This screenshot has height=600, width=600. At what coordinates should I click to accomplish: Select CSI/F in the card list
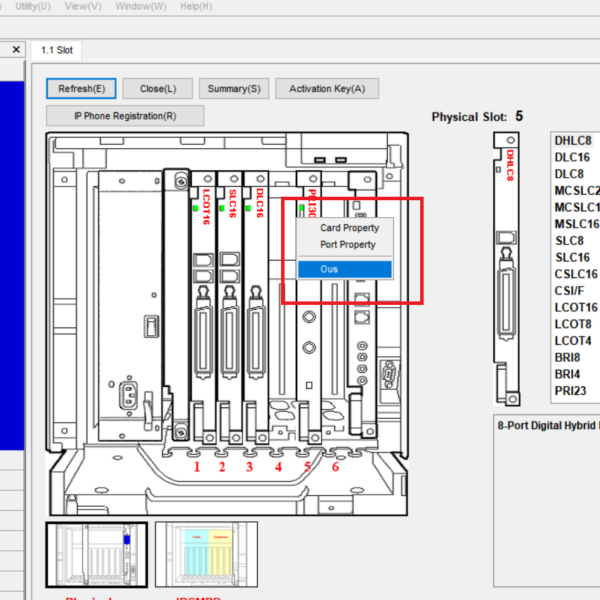(569, 290)
